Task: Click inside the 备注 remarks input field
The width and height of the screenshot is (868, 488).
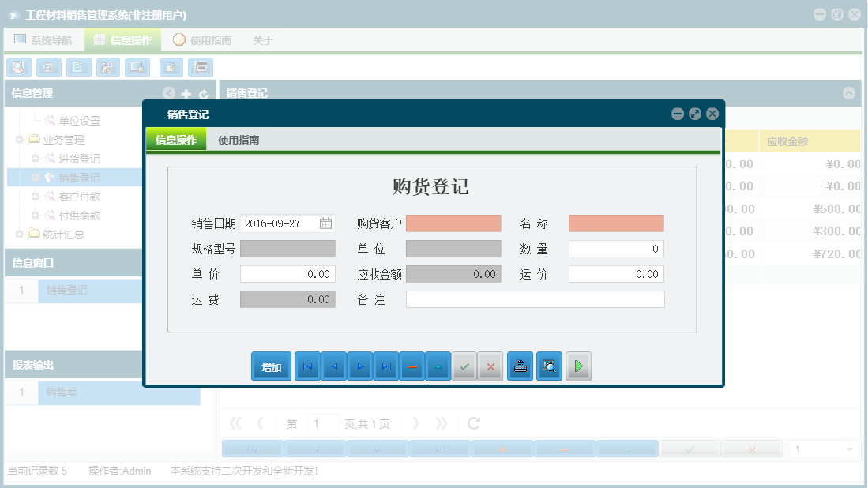Action: pos(533,298)
